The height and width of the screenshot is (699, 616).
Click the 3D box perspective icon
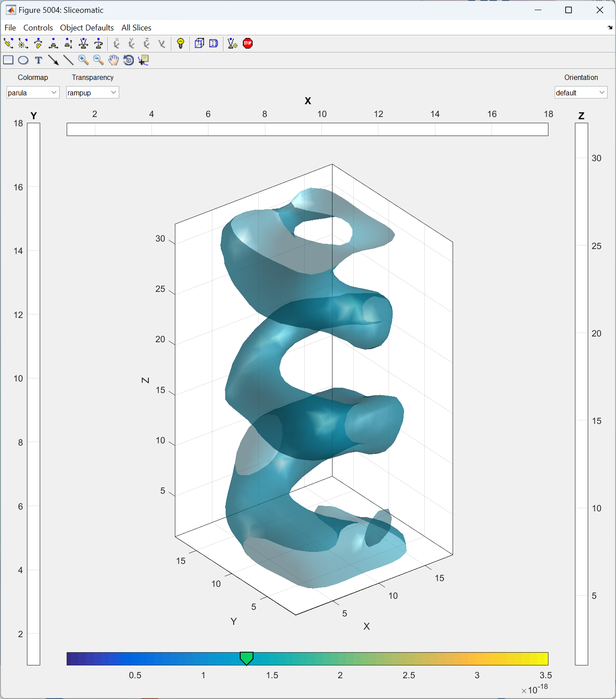click(199, 43)
